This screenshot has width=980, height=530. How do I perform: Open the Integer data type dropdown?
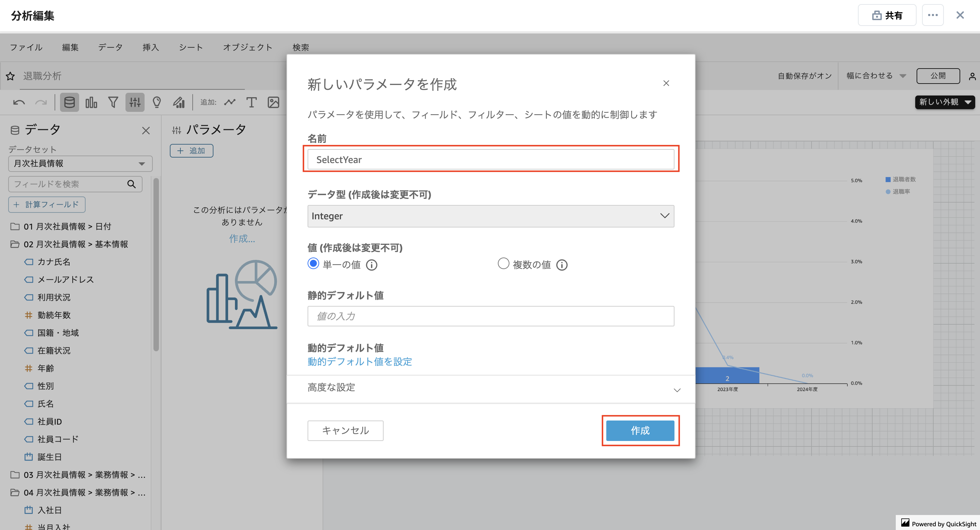pyautogui.click(x=490, y=216)
